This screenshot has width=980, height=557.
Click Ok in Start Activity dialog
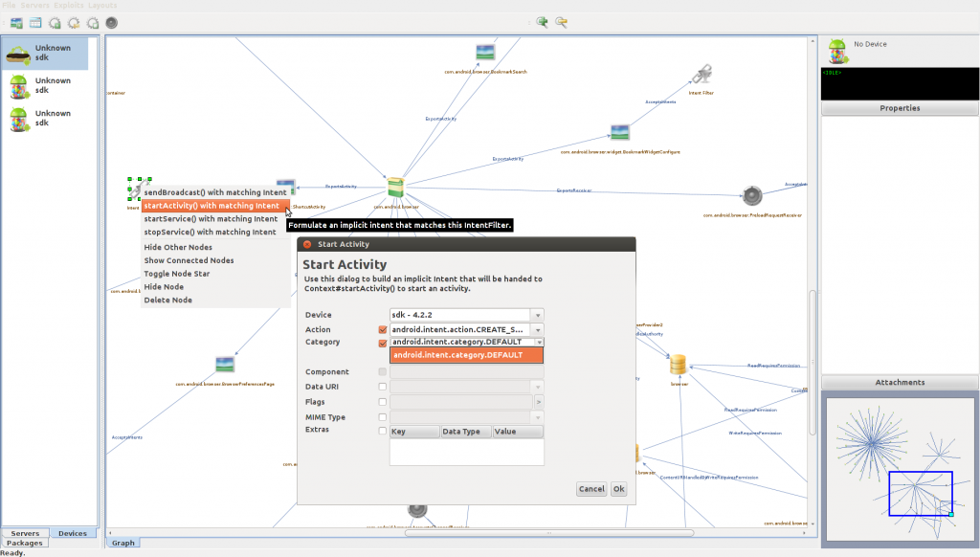pyautogui.click(x=619, y=489)
